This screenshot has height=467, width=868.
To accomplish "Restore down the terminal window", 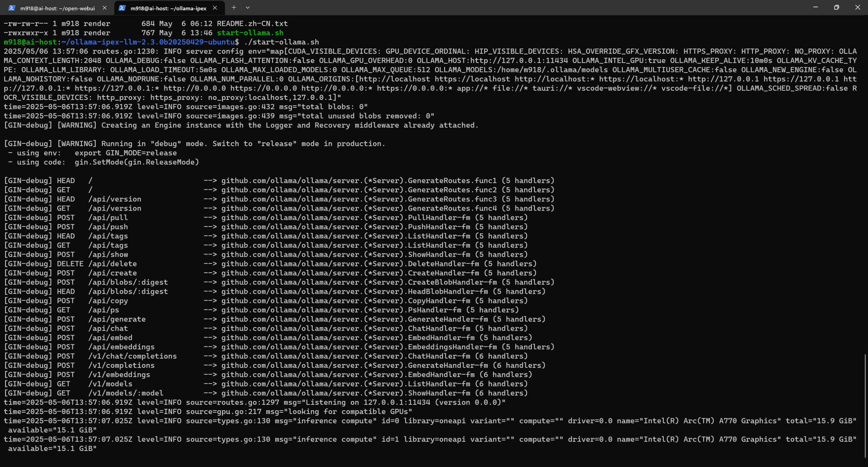I will [x=836, y=7].
